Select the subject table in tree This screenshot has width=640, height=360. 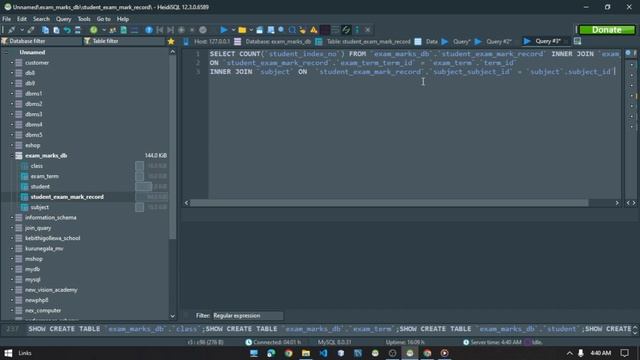[x=40, y=207]
